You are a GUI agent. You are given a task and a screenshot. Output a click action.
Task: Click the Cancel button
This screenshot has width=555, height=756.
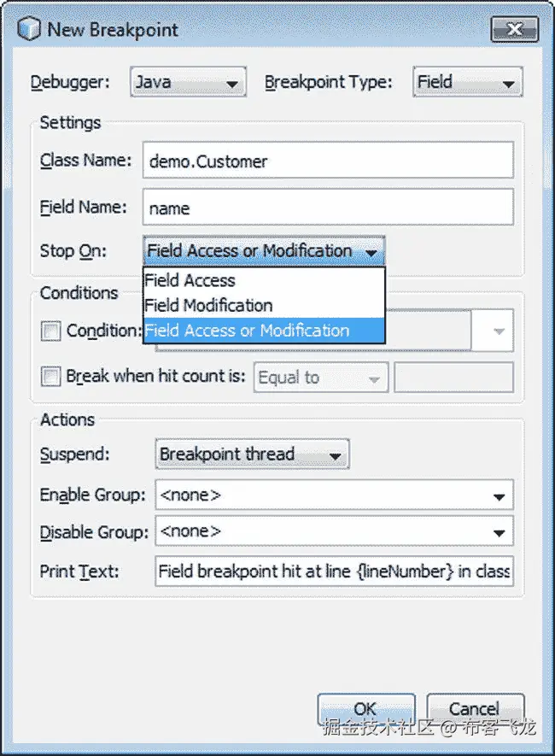(x=475, y=709)
